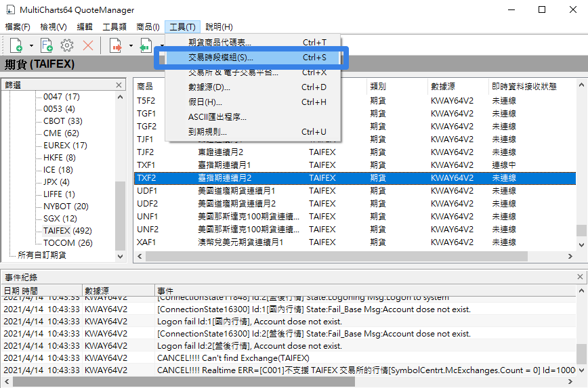Close the 篩選 filter panel
The height and width of the screenshot is (388, 588).
(119, 85)
